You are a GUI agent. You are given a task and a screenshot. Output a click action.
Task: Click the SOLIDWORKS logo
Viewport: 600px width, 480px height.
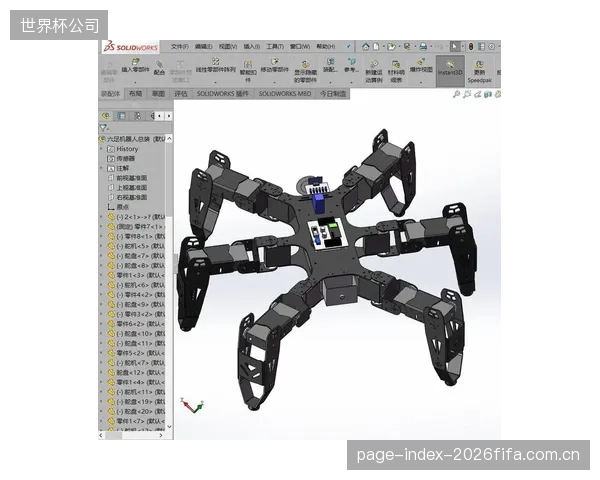coord(130,47)
